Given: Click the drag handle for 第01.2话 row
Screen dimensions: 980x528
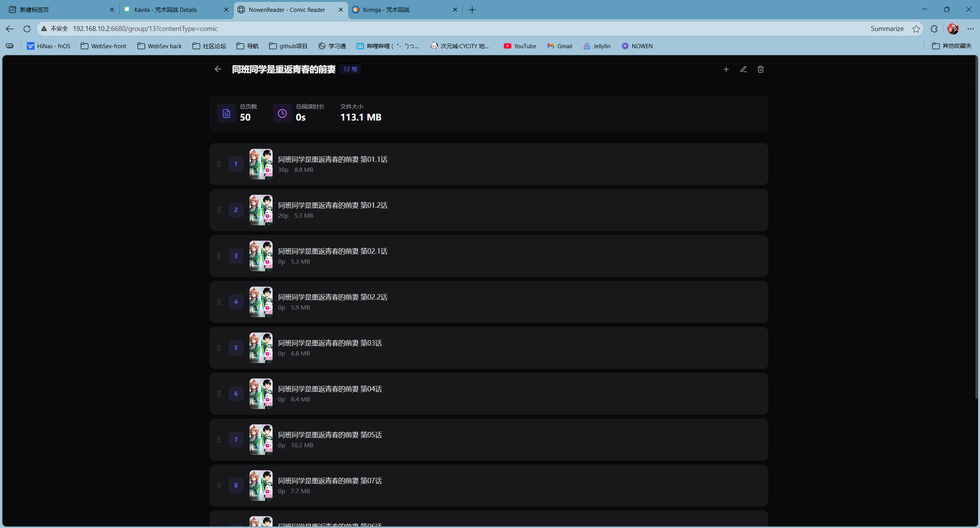Looking at the screenshot, I should pyautogui.click(x=219, y=210).
